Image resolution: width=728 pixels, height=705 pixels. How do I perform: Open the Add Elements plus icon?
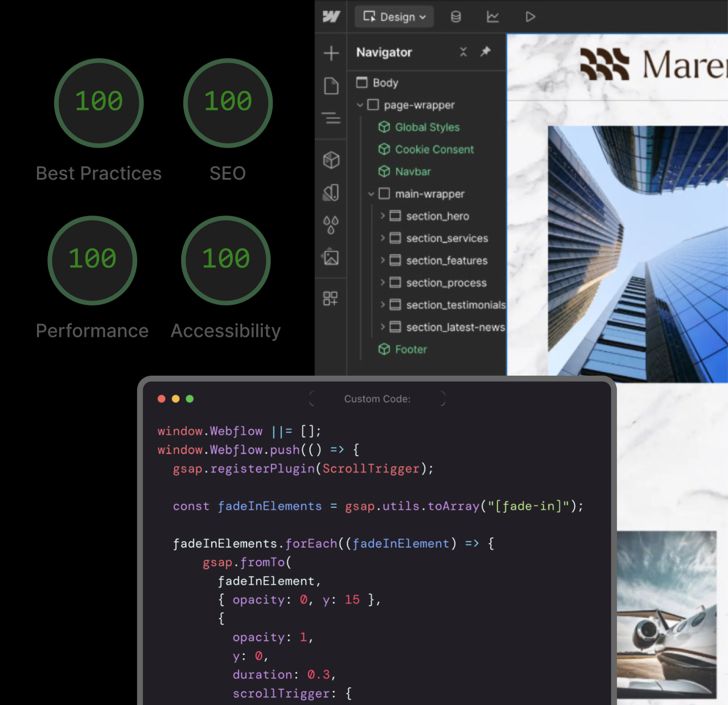pyautogui.click(x=331, y=53)
